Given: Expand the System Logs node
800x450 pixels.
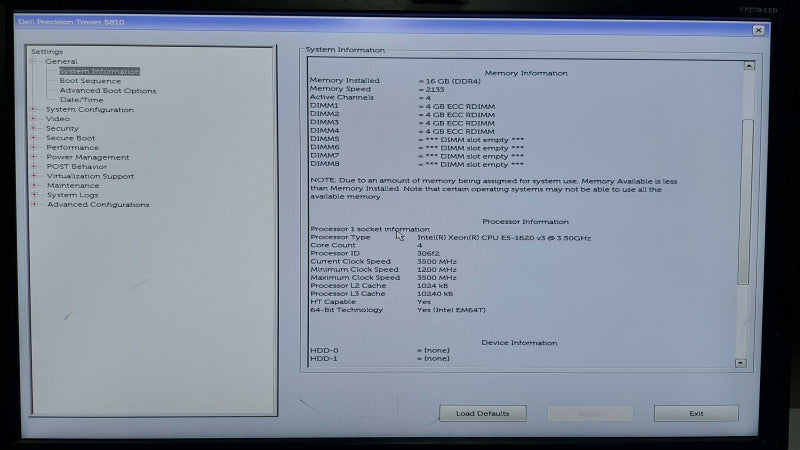Looking at the screenshot, I should (x=34, y=194).
